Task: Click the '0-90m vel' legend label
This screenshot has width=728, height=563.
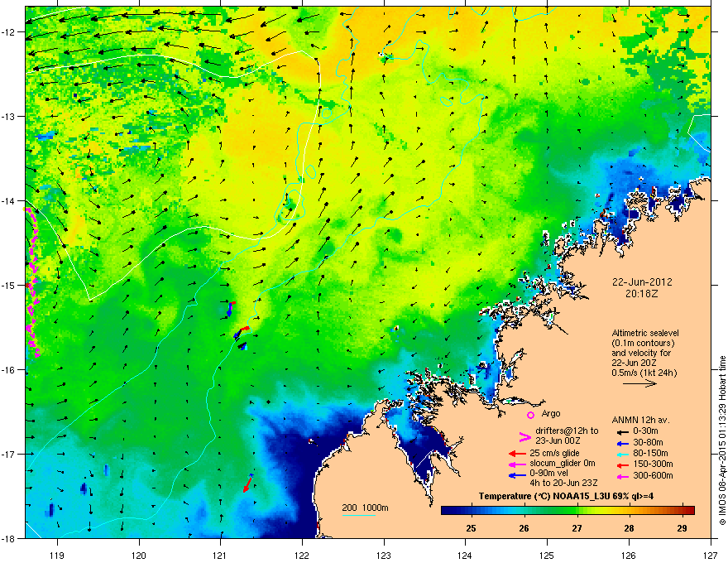Action: (x=549, y=474)
